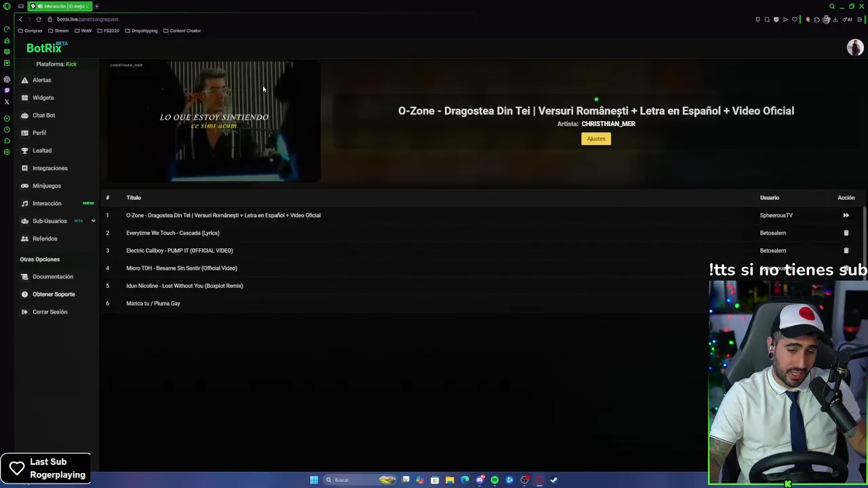Open the Chat Bot sidebar icon
The width and height of the screenshot is (868, 488).
[x=25, y=115]
